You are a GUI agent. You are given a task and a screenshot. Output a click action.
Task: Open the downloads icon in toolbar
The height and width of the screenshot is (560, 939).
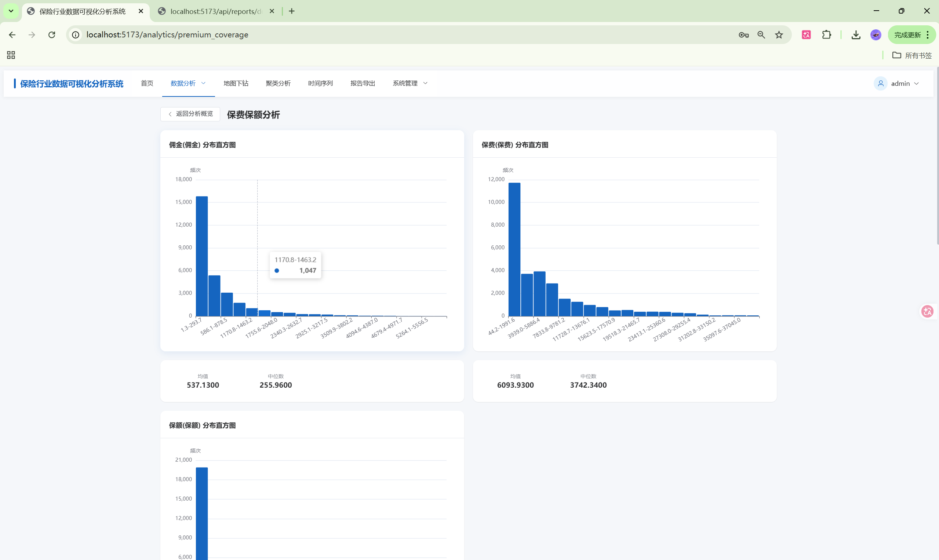tap(856, 35)
